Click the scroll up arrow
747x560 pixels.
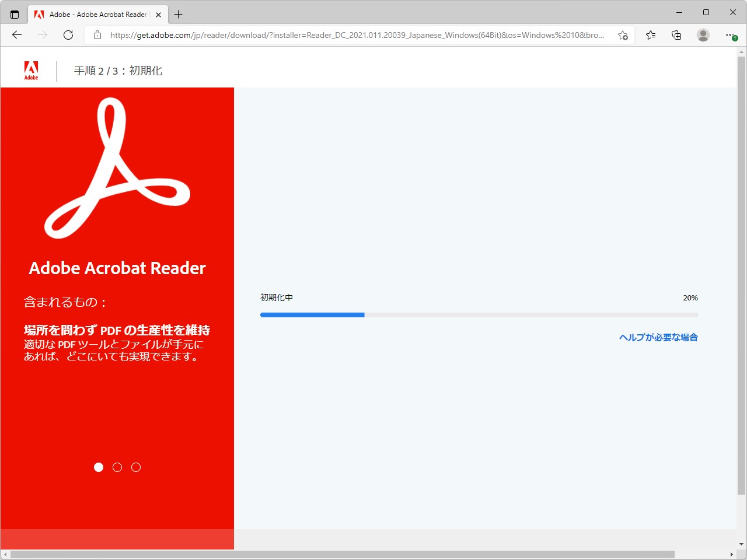click(x=741, y=51)
